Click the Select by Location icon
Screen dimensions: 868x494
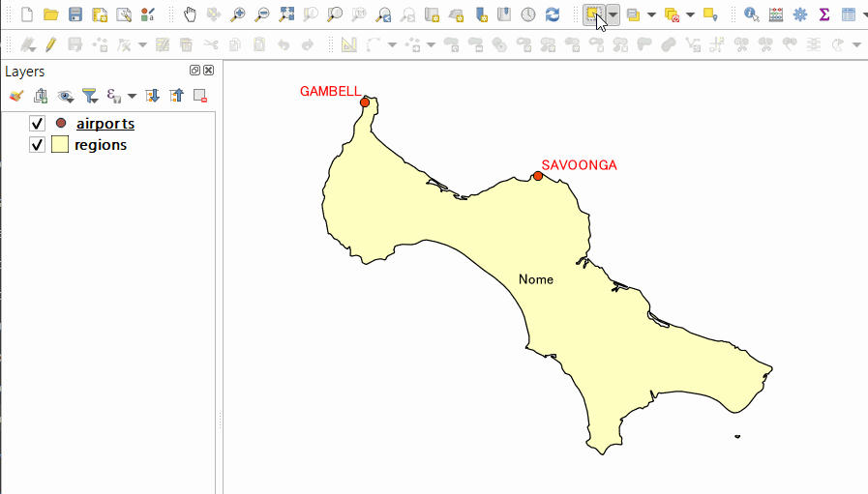[710, 15]
